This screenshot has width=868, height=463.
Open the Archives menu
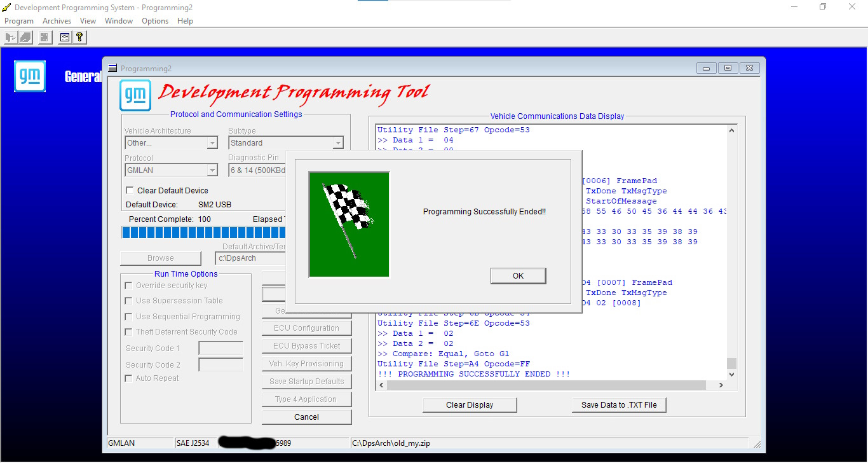tap(57, 21)
